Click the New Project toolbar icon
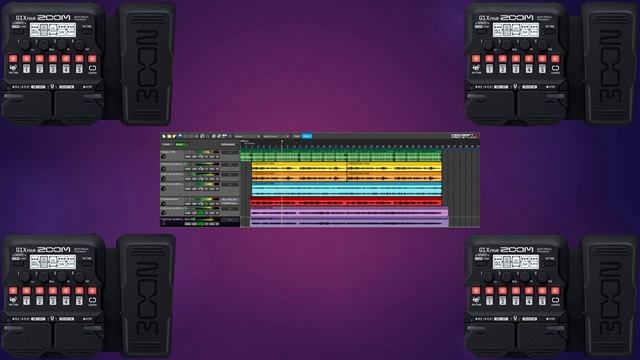The height and width of the screenshot is (360, 640). point(164,136)
